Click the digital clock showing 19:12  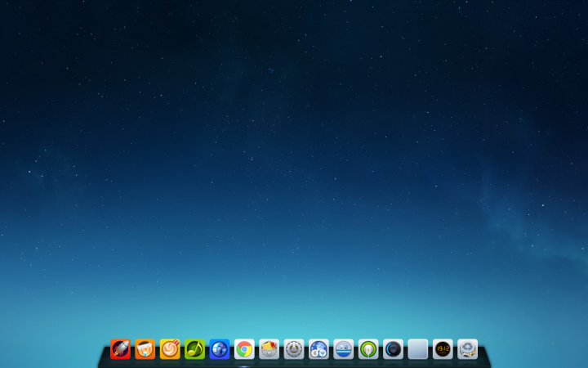443,349
